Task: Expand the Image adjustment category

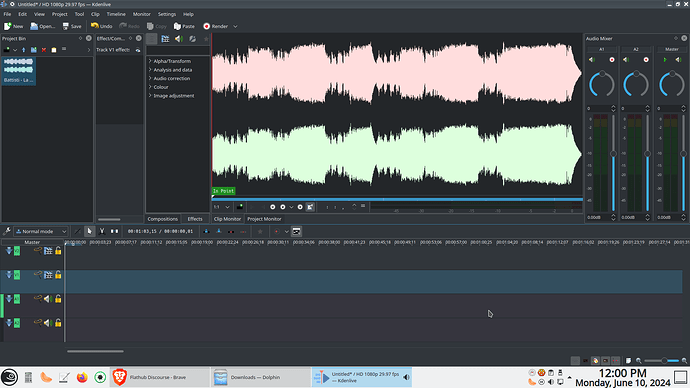Action: (150, 95)
